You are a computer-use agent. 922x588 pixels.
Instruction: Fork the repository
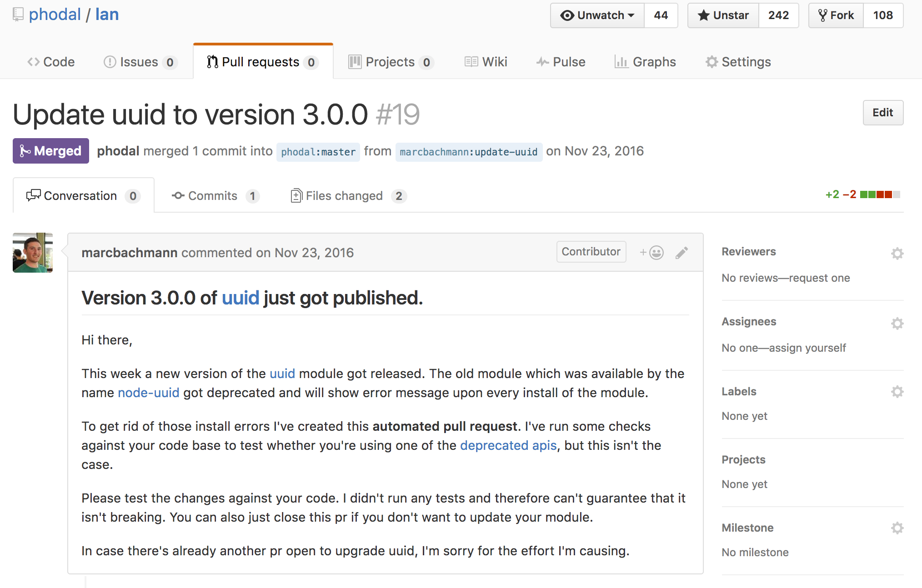836,15
